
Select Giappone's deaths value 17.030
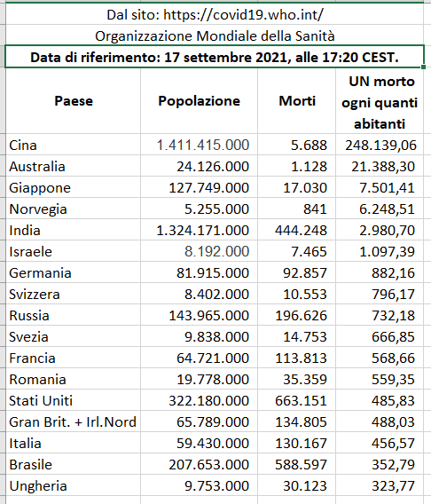pyautogui.click(x=297, y=187)
